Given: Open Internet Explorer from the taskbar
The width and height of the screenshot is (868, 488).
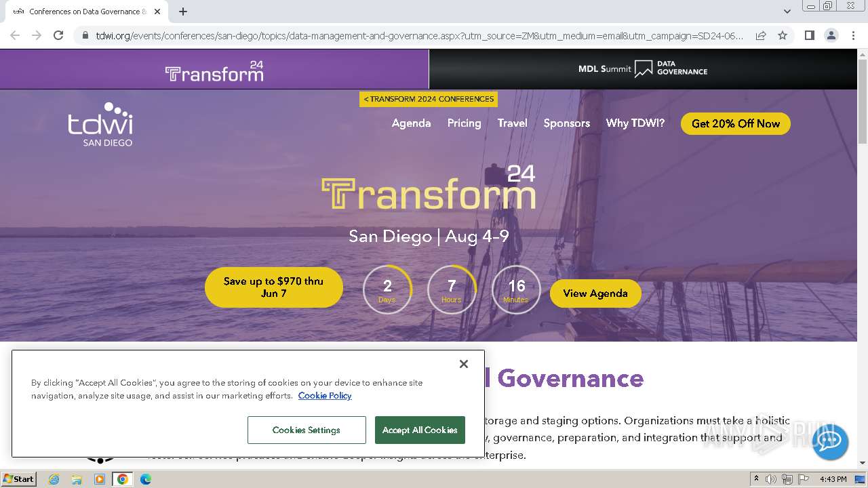Looking at the screenshot, I should pos(54,479).
